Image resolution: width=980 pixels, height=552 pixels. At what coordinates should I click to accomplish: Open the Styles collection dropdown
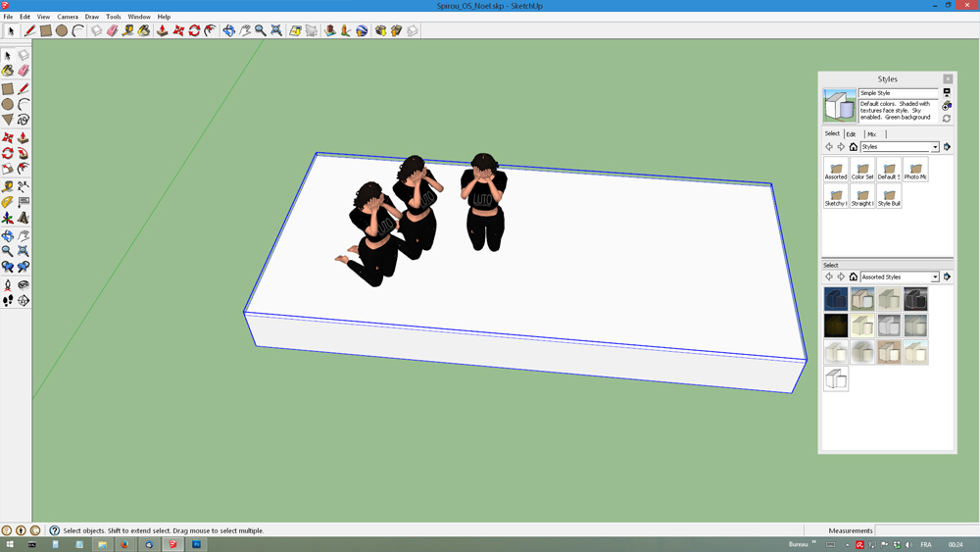(935, 147)
